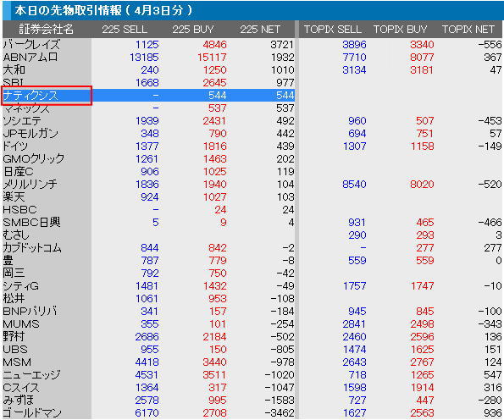The height and width of the screenshot is (420, 504).
Task: Click メリルリンチ TOPIX SELL value 8540
Action: pos(354,185)
